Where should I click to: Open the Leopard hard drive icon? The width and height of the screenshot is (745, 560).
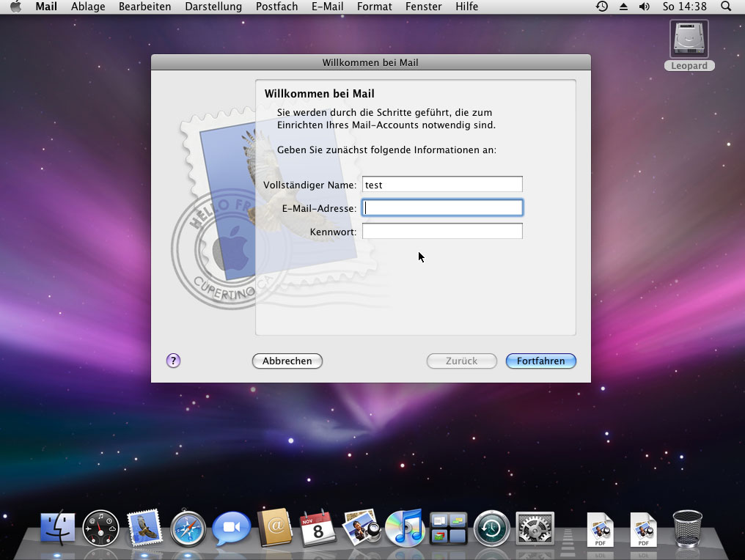(689, 40)
